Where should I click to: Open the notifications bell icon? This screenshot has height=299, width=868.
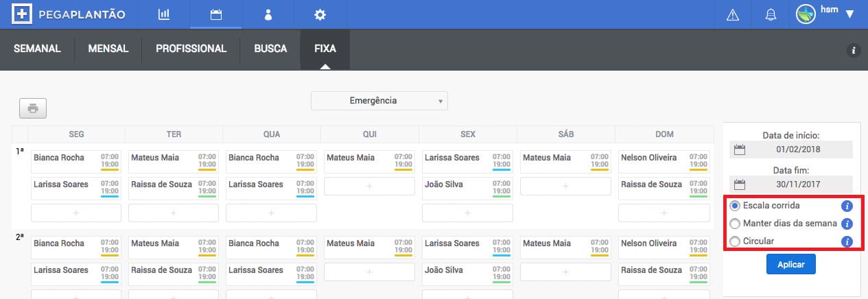[x=771, y=15]
